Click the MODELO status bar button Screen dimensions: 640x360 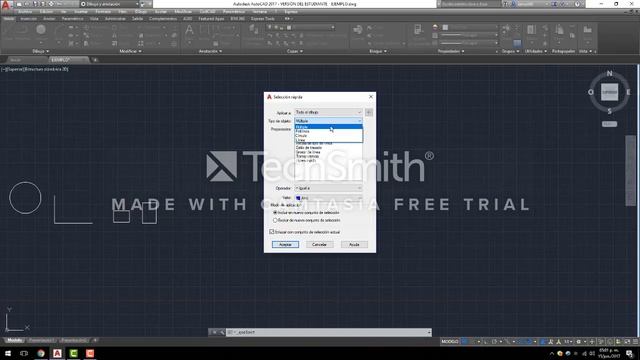(x=450, y=342)
